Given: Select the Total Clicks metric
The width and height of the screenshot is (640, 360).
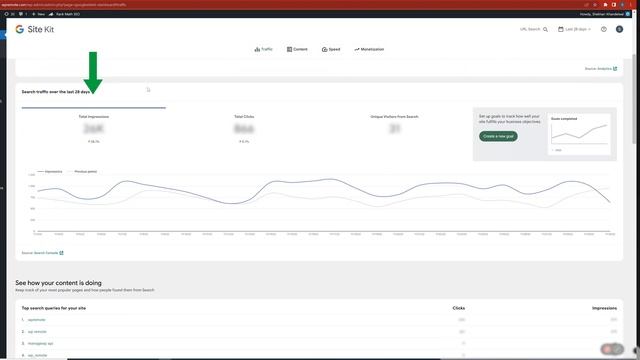Looking at the screenshot, I should pos(244,129).
